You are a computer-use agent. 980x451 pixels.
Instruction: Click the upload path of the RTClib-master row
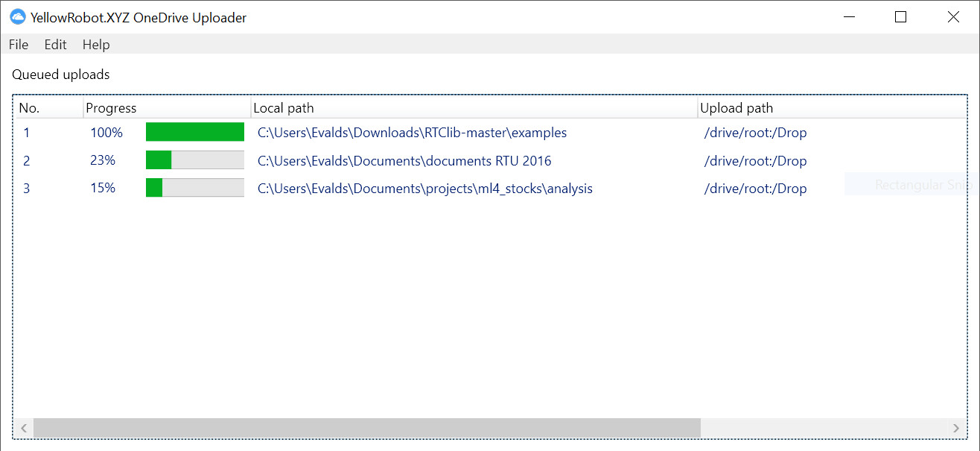click(x=755, y=133)
